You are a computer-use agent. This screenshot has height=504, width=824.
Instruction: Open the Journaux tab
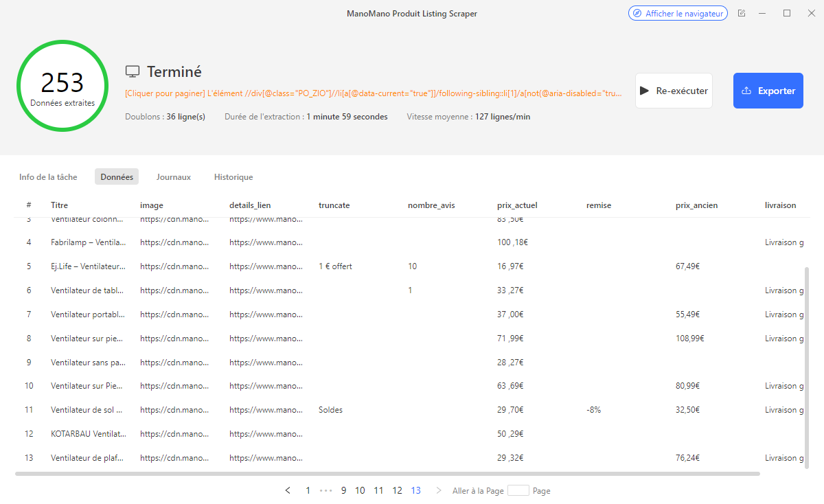coord(174,177)
